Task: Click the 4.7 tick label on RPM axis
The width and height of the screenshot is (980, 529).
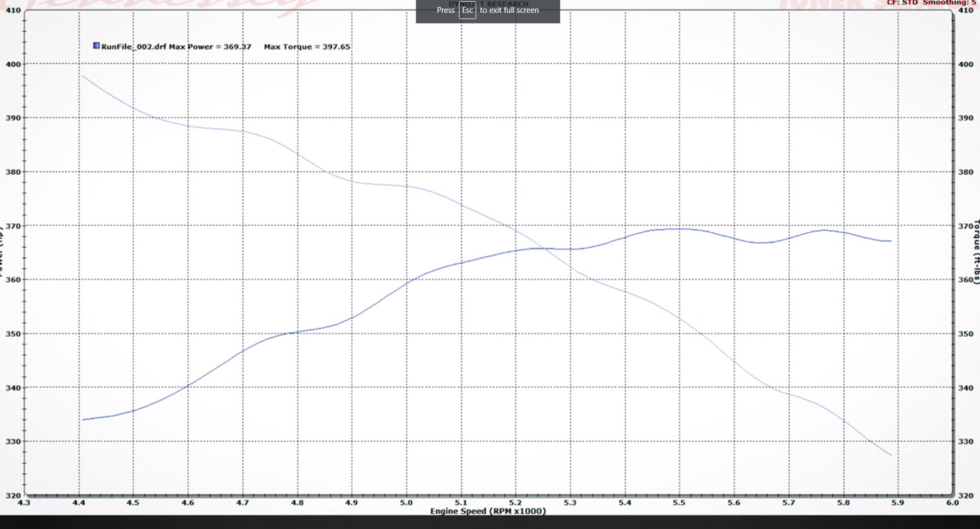Action: coord(242,503)
